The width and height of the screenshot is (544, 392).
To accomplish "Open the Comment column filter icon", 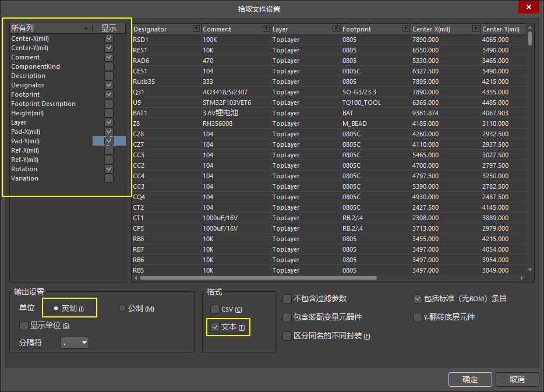I will click(x=266, y=29).
